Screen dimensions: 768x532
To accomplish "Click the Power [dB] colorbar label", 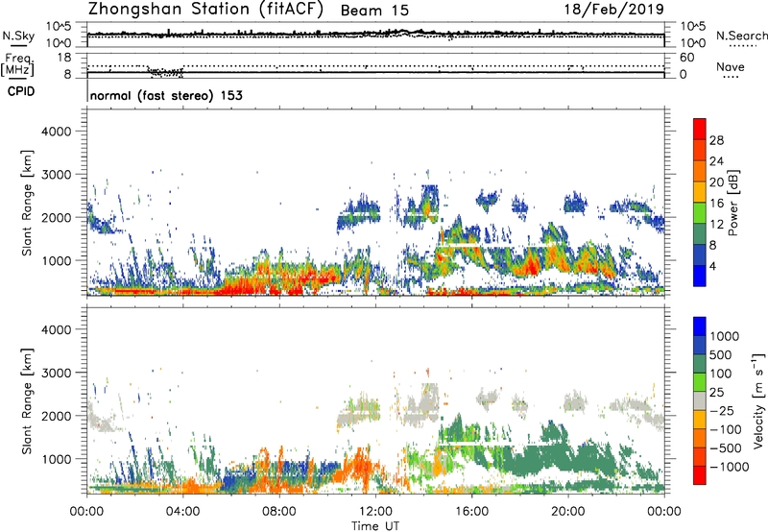I will coord(732,203).
